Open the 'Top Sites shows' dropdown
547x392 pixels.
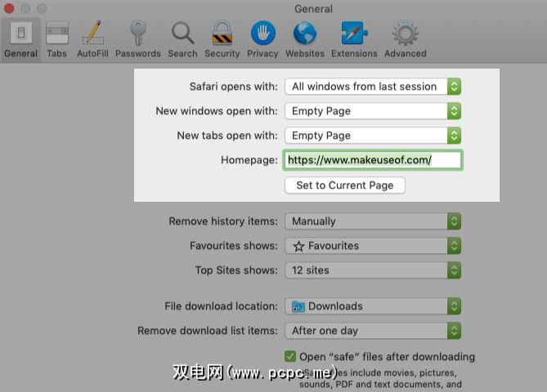[x=373, y=270]
